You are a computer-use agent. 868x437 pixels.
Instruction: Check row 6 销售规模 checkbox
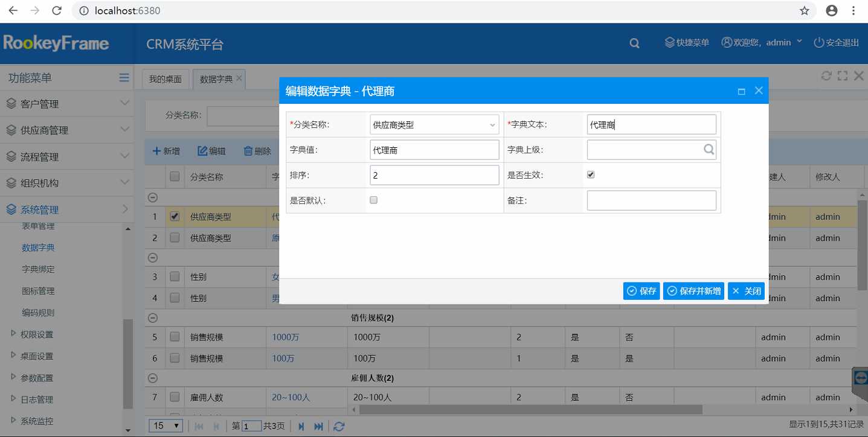click(175, 358)
